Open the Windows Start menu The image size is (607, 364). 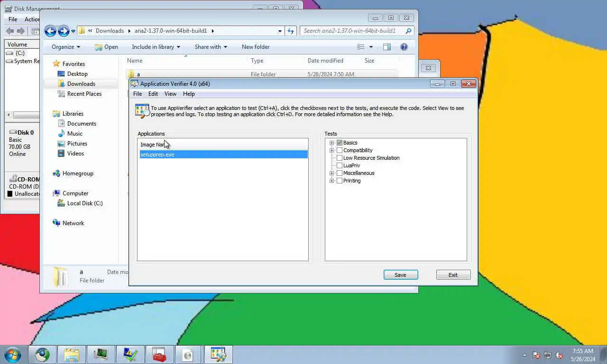(13, 355)
